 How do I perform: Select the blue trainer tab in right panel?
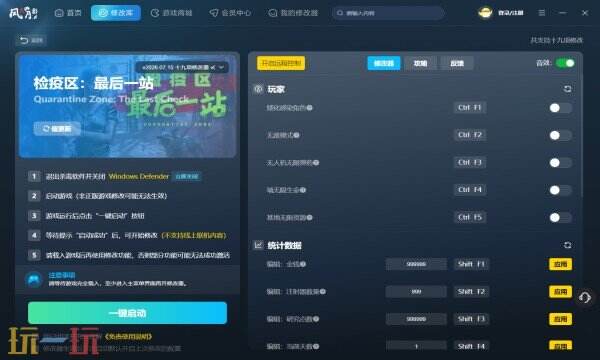tap(384, 63)
